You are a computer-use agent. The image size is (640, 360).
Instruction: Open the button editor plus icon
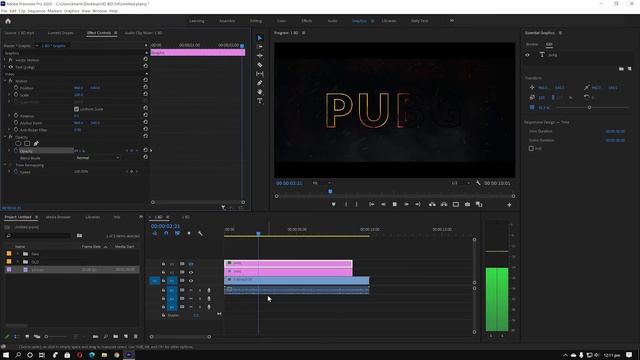point(509,205)
